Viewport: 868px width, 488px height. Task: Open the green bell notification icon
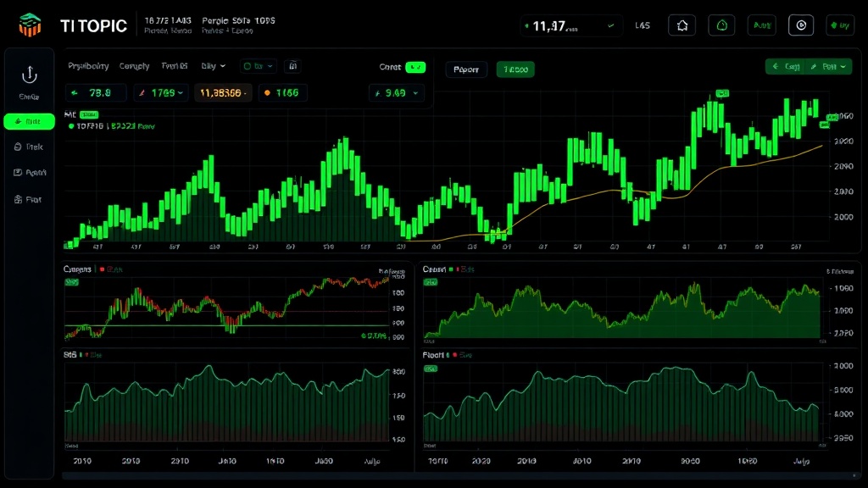point(722,25)
